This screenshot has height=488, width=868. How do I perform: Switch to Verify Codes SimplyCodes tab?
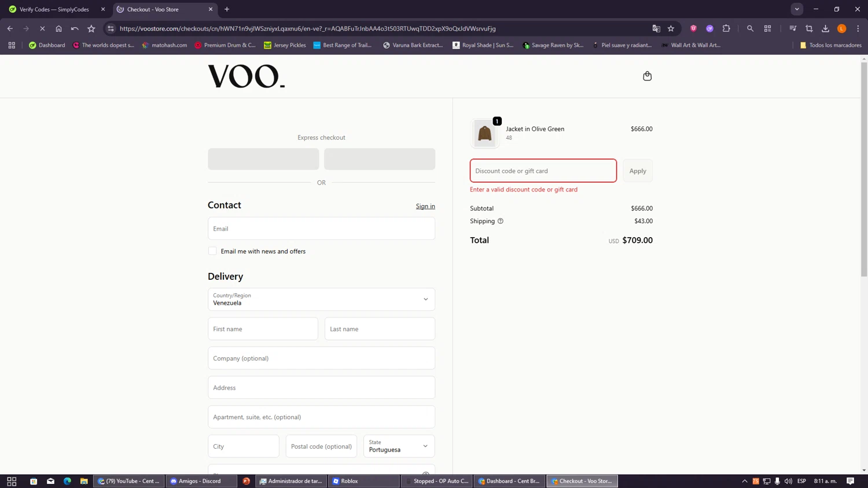(54, 9)
